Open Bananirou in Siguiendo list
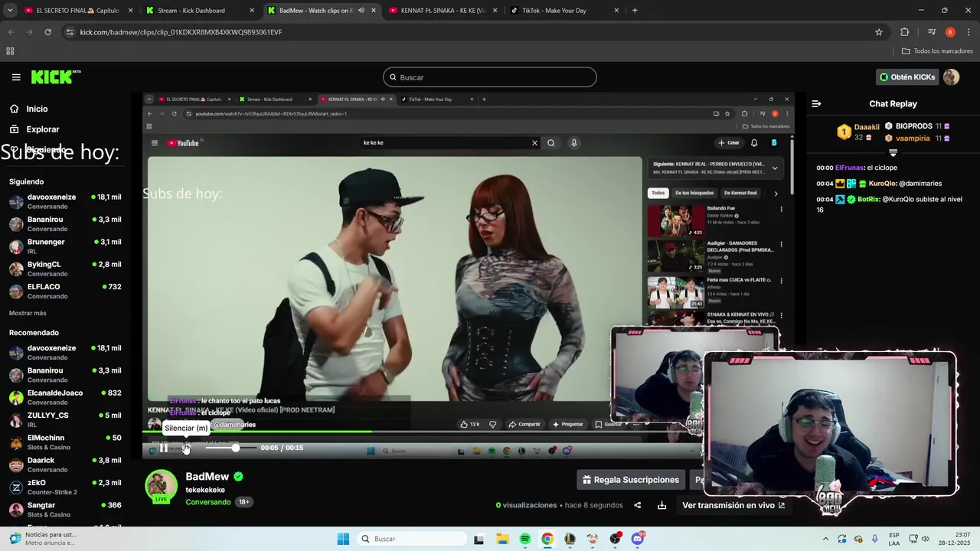 pos(65,223)
